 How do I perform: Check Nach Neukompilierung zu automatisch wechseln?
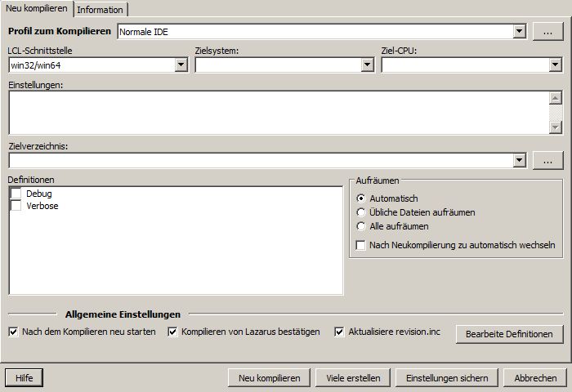pyautogui.click(x=361, y=245)
